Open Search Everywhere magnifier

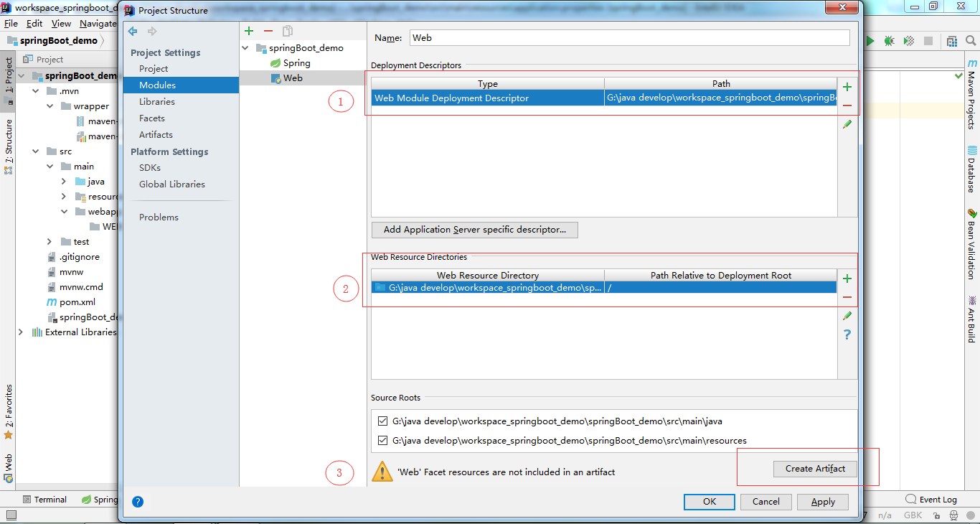click(x=971, y=42)
